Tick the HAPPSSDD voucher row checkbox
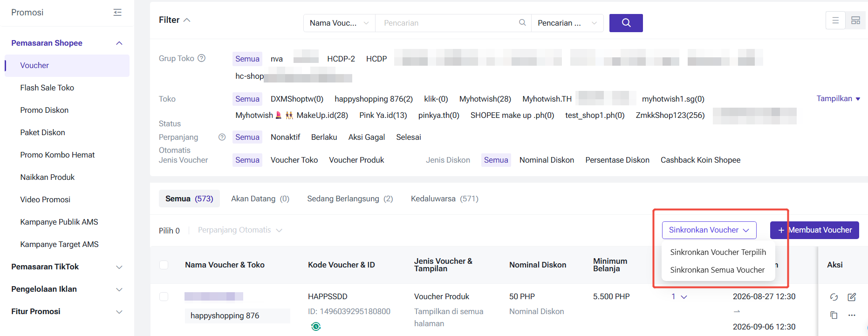 click(x=164, y=296)
